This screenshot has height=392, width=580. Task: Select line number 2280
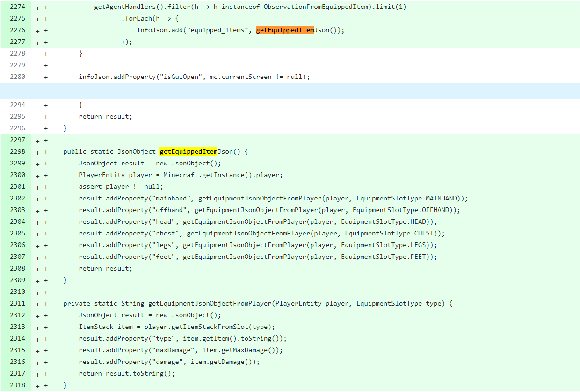(x=17, y=77)
